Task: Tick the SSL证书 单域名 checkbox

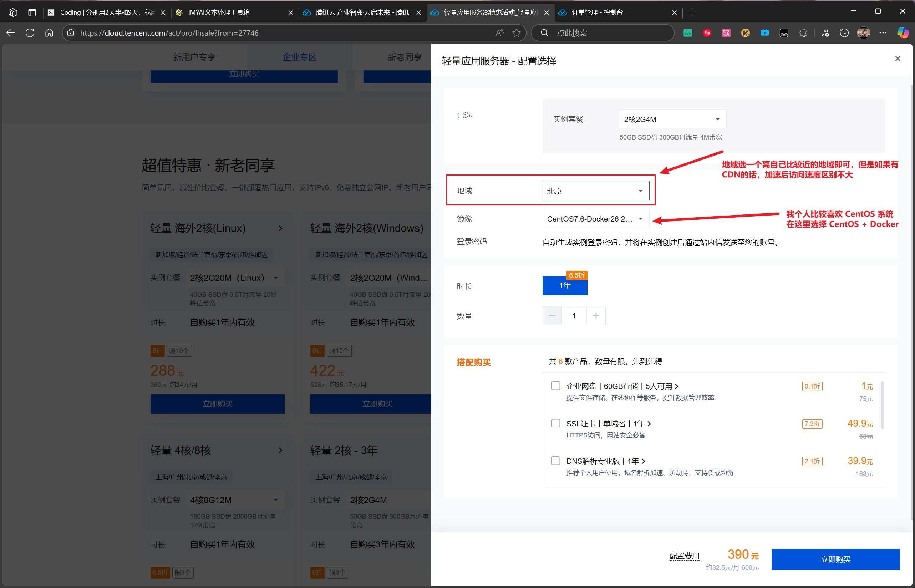Action: (555, 423)
